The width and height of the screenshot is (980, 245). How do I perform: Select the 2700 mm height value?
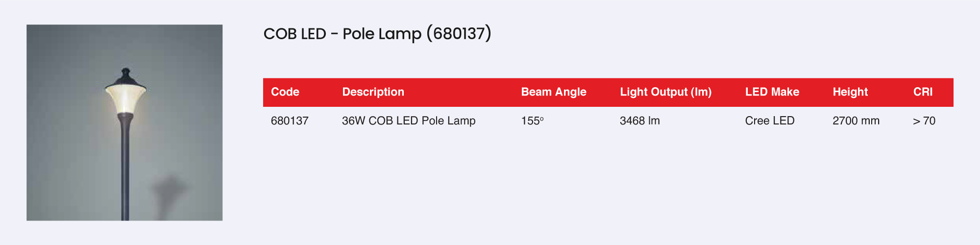(856, 121)
